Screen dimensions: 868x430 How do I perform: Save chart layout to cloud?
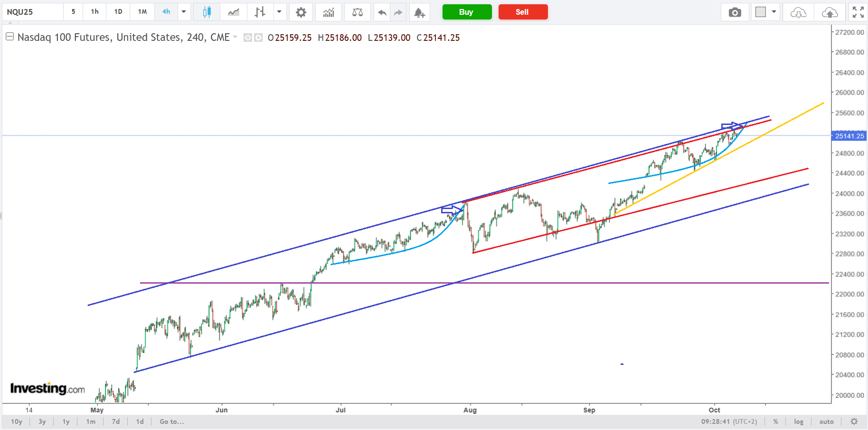[830, 12]
